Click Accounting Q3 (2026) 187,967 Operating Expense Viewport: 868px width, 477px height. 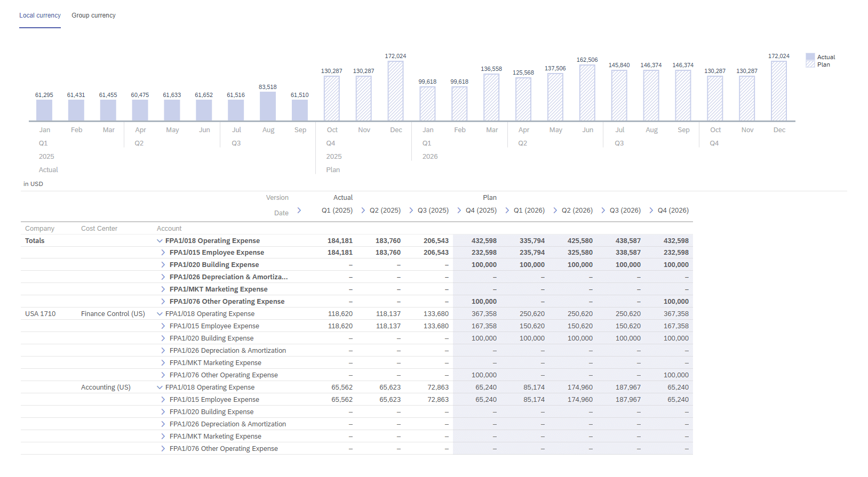[x=628, y=387]
